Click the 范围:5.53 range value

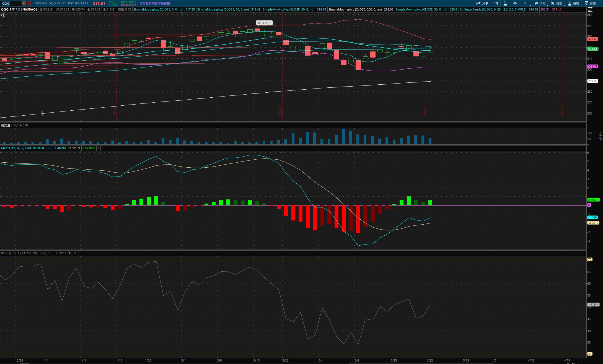[x=125, y=9]
